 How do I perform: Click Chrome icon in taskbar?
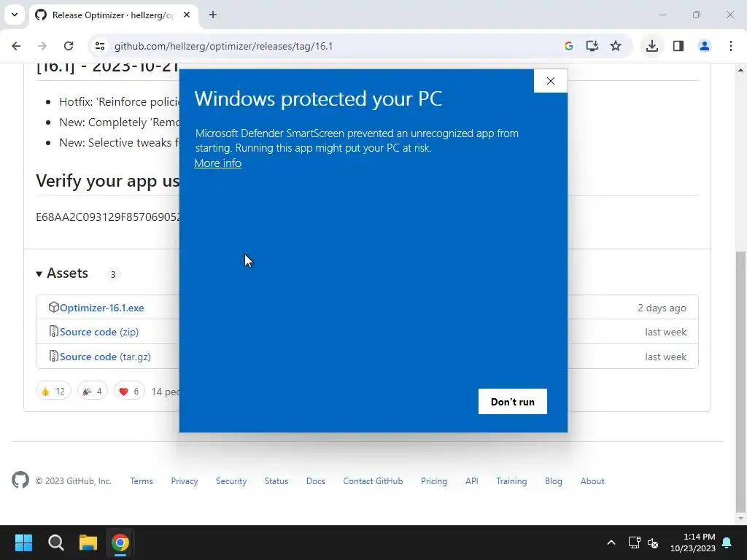120,542
